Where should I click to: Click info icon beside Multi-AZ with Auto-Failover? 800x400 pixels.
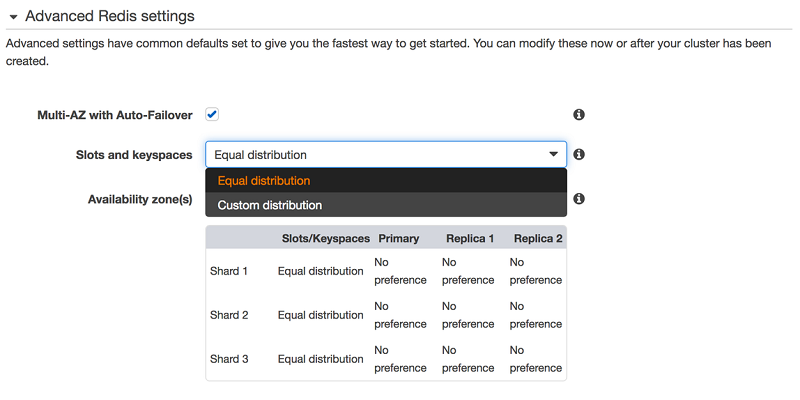point(579,115)
